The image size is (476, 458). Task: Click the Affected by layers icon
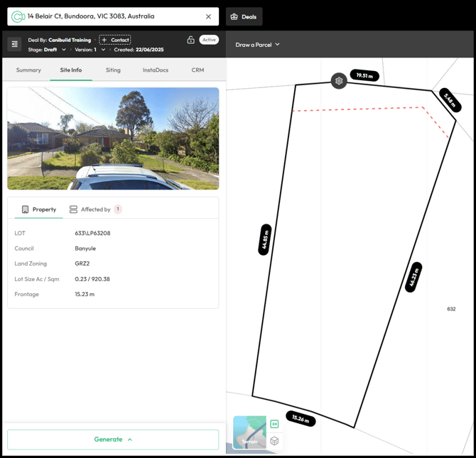coord(73,209)
